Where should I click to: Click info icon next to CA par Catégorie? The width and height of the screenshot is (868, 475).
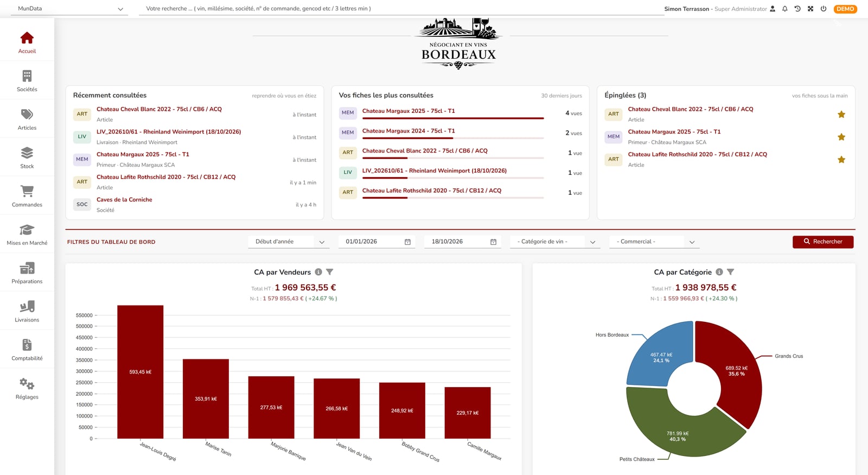(719, 272)
